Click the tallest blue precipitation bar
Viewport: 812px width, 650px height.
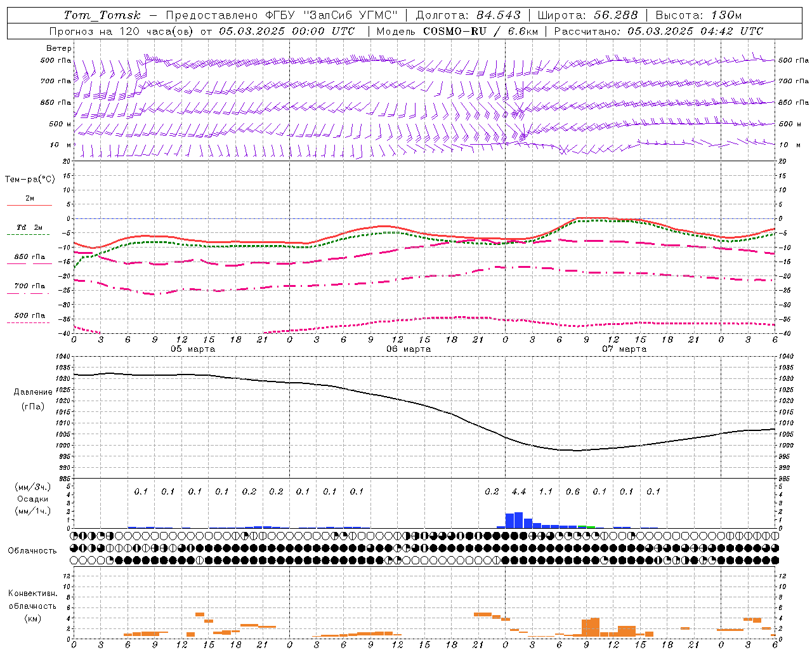coord(519,520)
